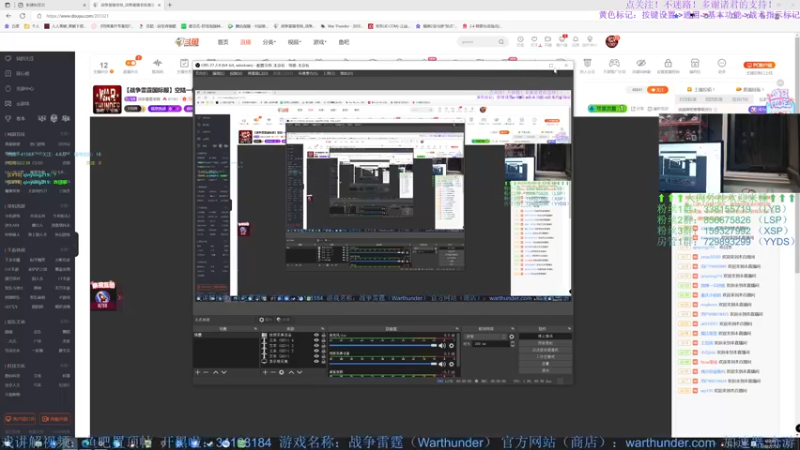Screen dimensions: 800x450
Task: Pop out the OBS scenes dock
Action: click(256, 329)
